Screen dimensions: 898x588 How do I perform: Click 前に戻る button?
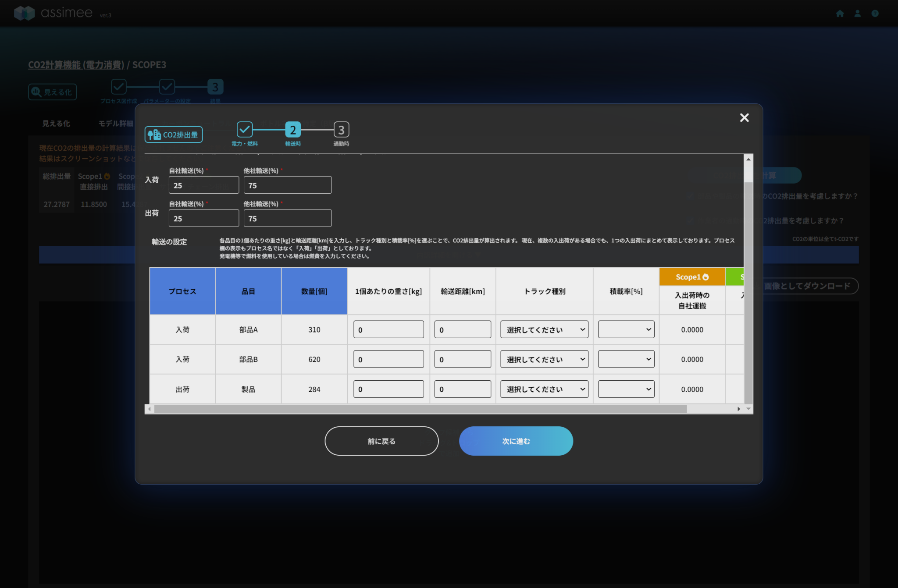click(x=381, y=441)
